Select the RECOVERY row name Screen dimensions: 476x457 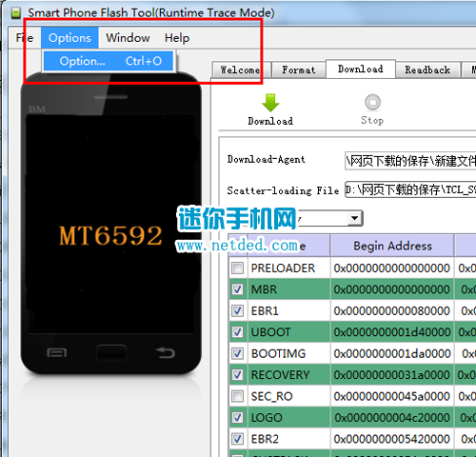(280, 375)
